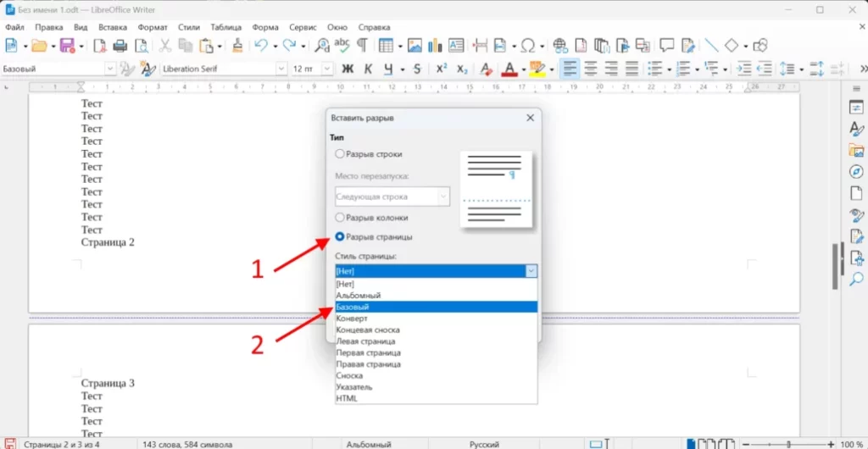
Task: Insert a table via the table icon
Action: (386, 46)
